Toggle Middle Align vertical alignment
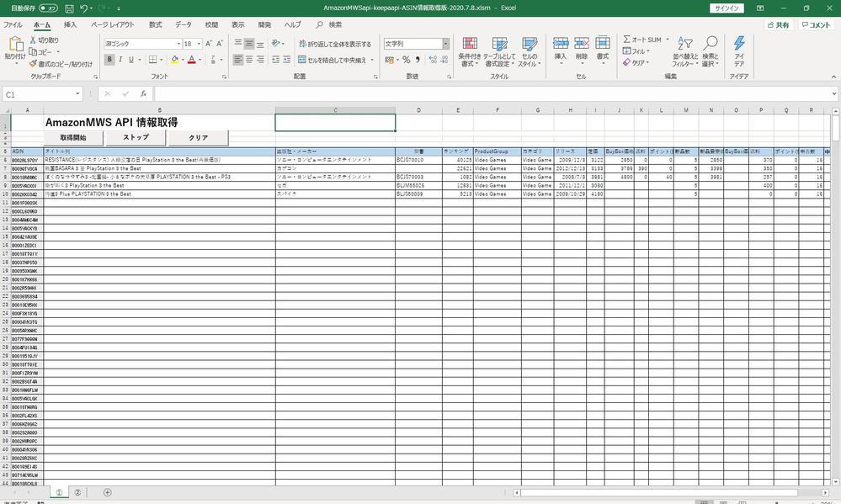Screen dimensions: 841x504 pyautogui.click(x=249, y=44)
